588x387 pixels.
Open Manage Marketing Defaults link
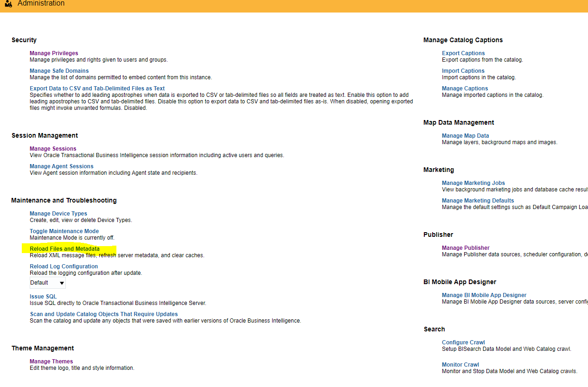478,201
